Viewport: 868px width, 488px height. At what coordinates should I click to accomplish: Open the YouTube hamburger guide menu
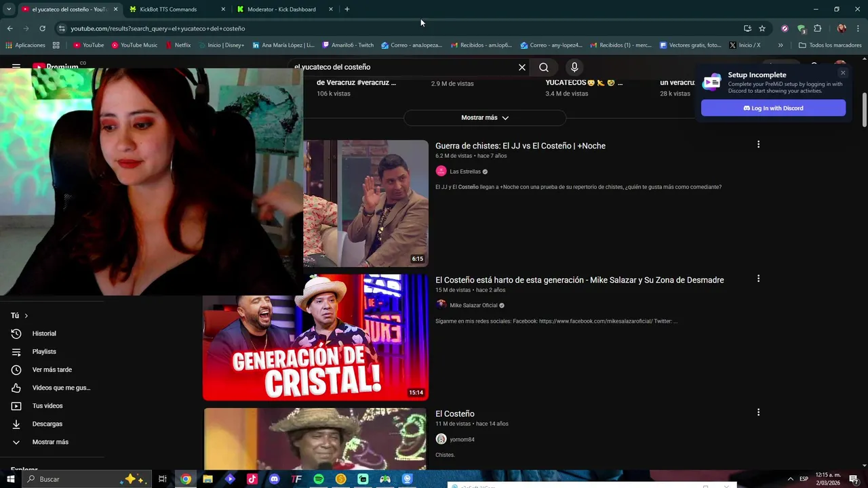coord(16,66)
